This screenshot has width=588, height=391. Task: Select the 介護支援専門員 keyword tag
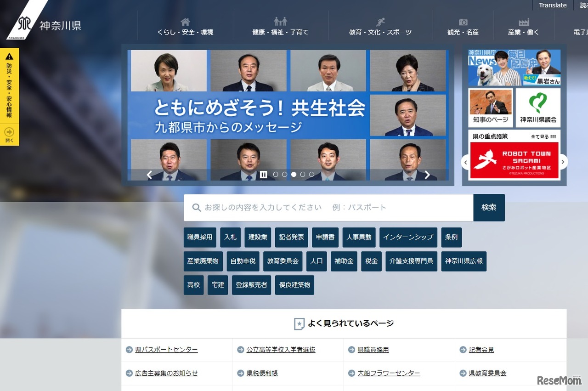(411, 261)
